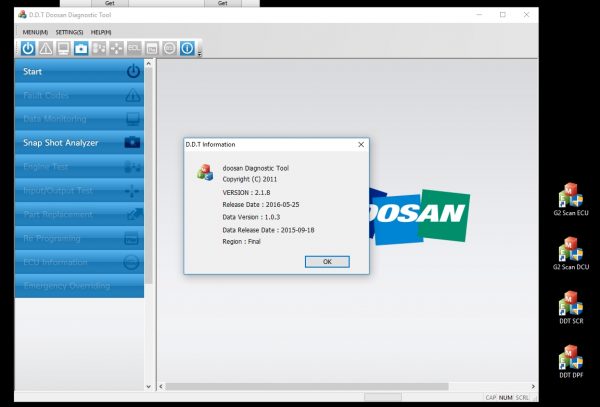Click the warning triangle Fault Codes toolbar icon
This screenshot has height=407, width=600.
46,49
